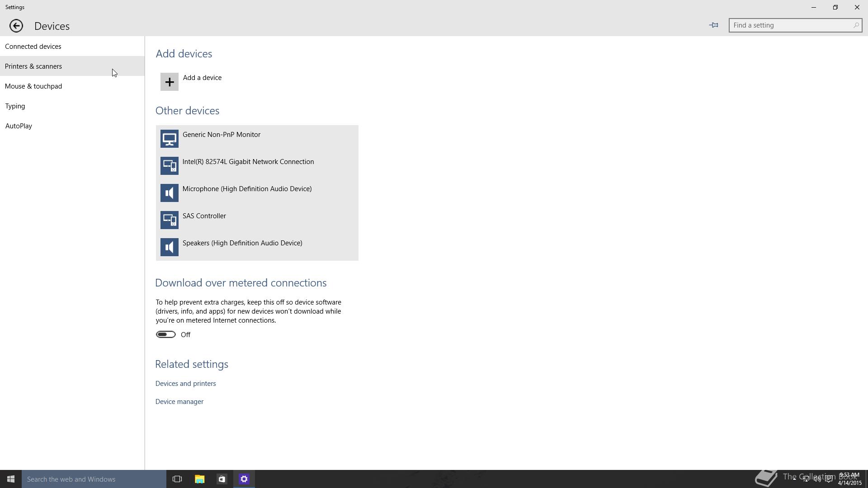The image size is (868, 488).
Task: Click the Device manager link
Action: [179, 402]
